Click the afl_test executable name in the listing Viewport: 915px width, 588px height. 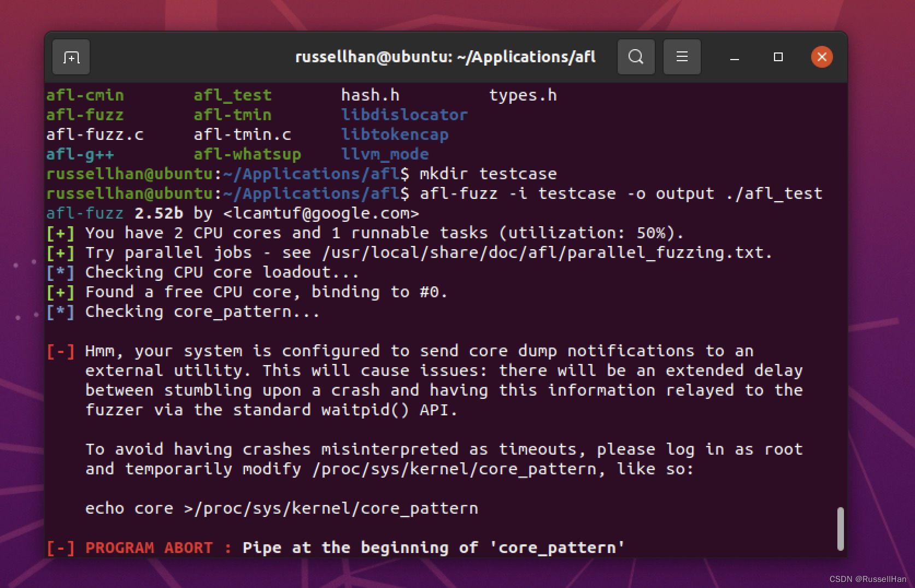(x=233, y=95)
